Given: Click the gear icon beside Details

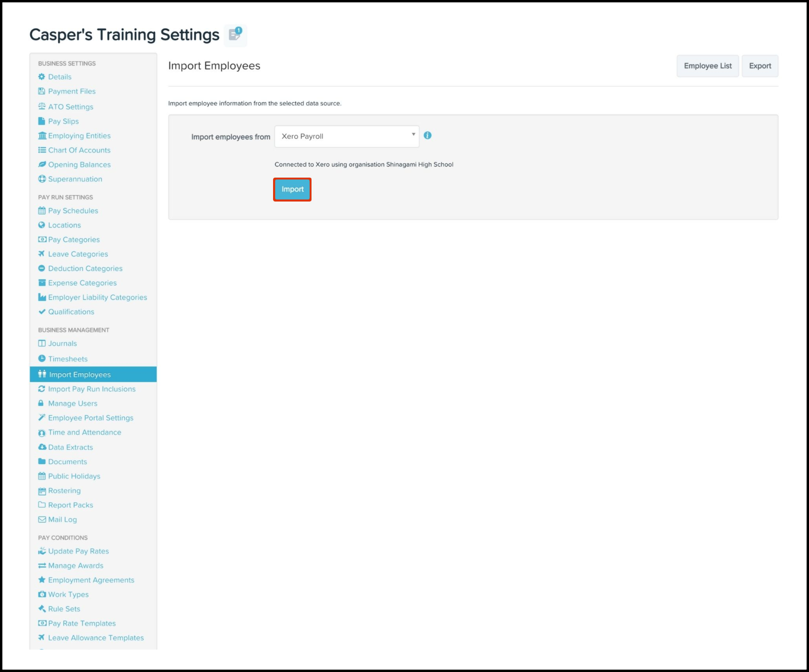Looking at the screenshot, I should click(x=42, y=77).
